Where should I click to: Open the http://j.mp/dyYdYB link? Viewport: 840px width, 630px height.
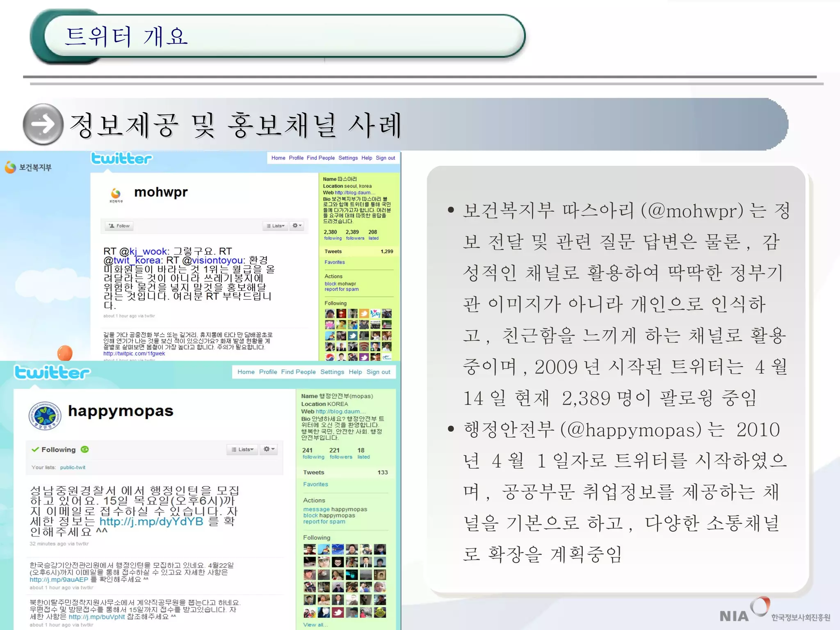[x=151, y=521]
